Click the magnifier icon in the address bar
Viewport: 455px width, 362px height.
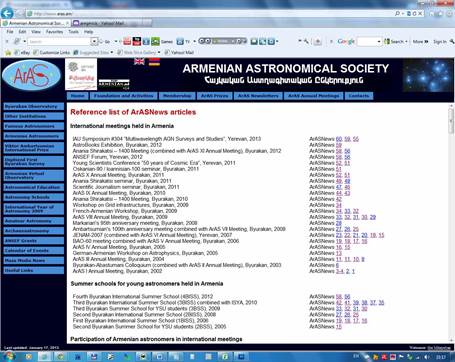(x=397, y=14)
